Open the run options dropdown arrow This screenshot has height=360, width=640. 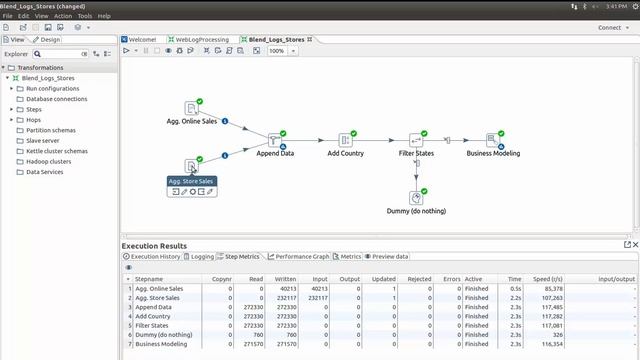point(136,51)
